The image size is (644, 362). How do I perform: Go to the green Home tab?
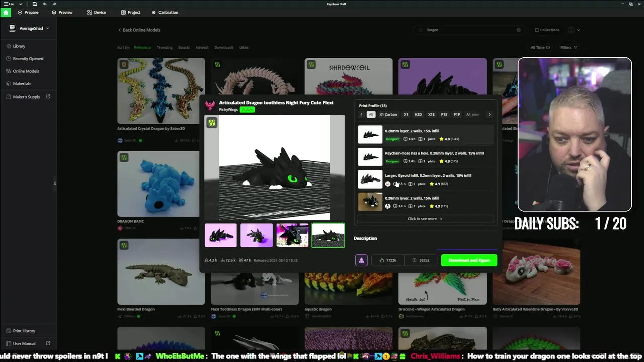[x=6, y=12]
